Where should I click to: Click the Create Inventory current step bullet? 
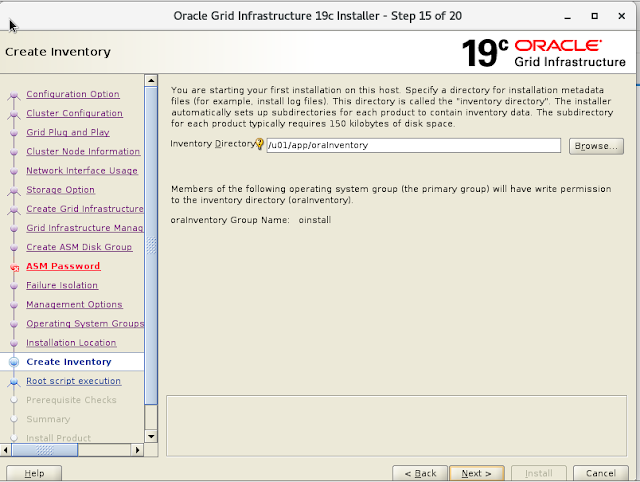(14, 362)
